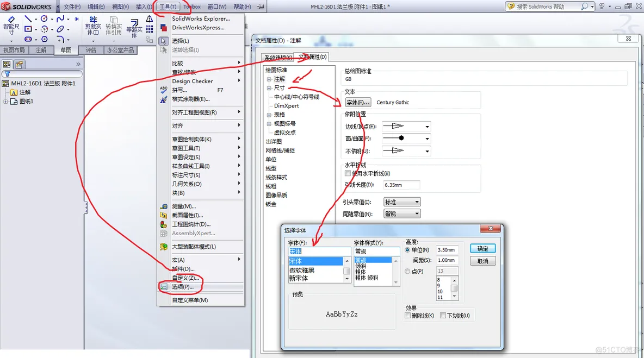
Task: Select the Arc sketch tool
Action: (x=45, y=29)
